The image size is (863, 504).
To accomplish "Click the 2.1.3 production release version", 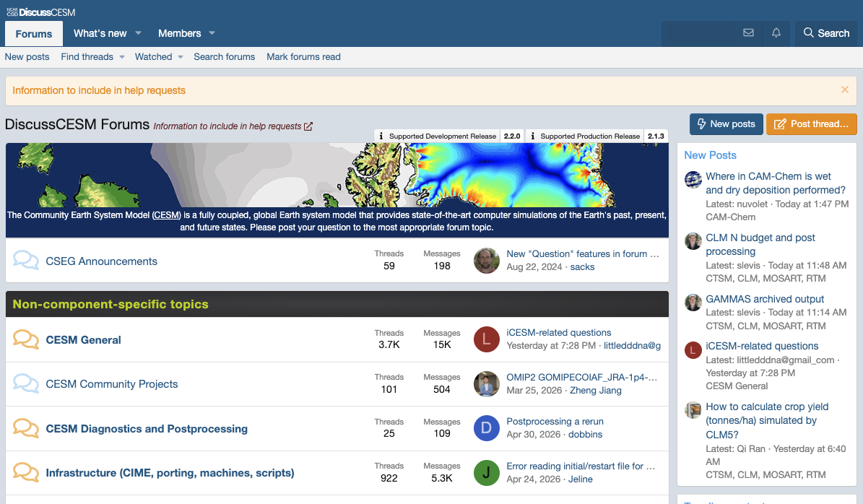I will coord(656,136).
